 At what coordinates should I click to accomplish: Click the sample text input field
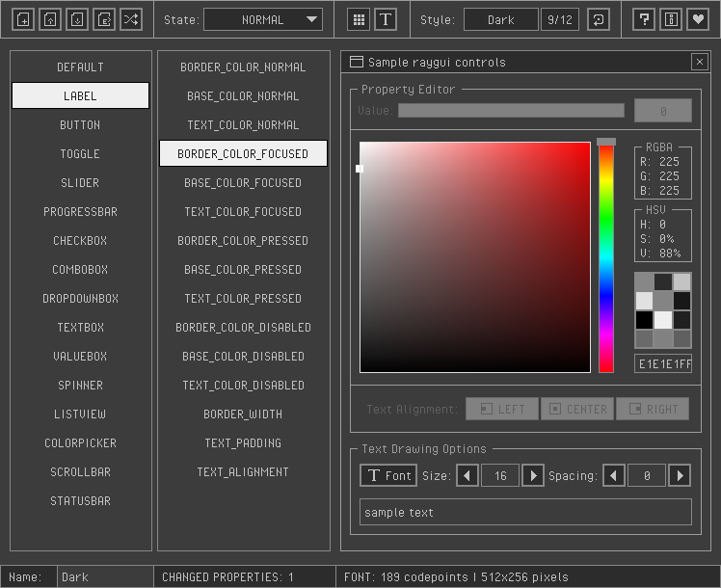[x=525, y=512]
